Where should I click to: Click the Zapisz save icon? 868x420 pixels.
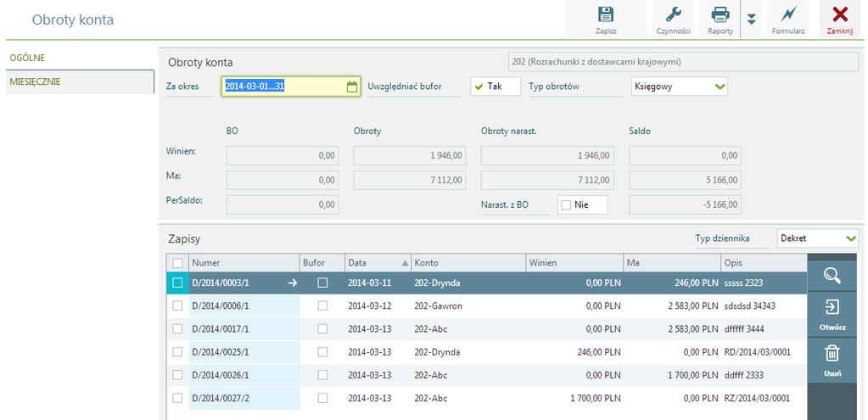pos(606,15)
